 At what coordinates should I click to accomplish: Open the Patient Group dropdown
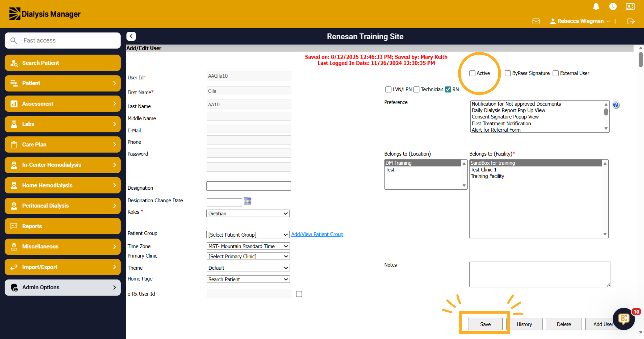pos(248,235)
